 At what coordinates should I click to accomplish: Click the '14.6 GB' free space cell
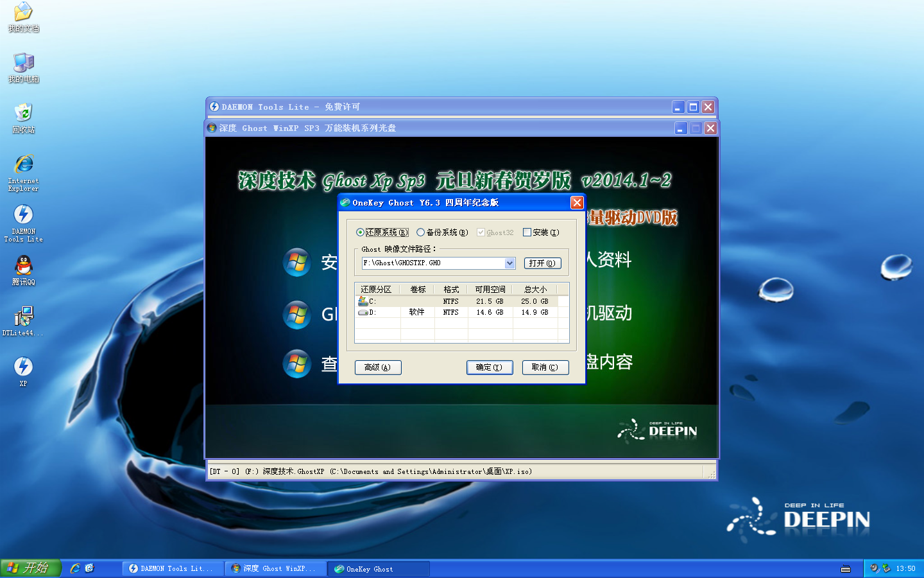490,313
